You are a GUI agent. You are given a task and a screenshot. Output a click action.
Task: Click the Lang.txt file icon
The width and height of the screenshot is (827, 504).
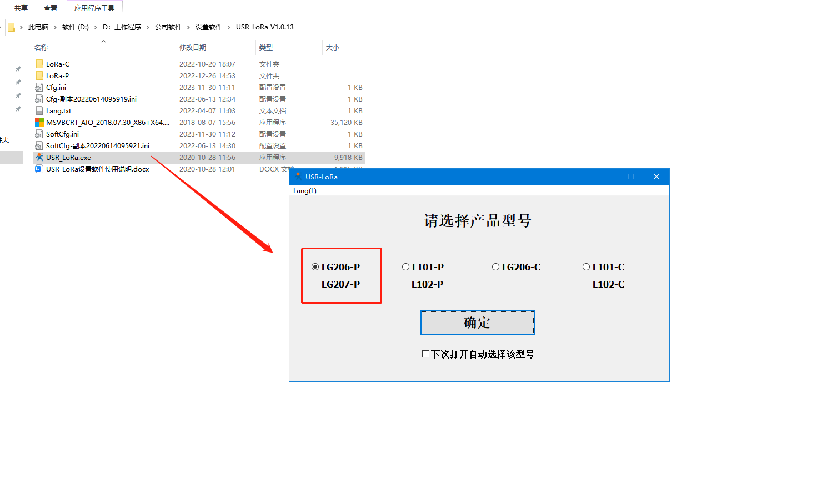coord(39,110)
